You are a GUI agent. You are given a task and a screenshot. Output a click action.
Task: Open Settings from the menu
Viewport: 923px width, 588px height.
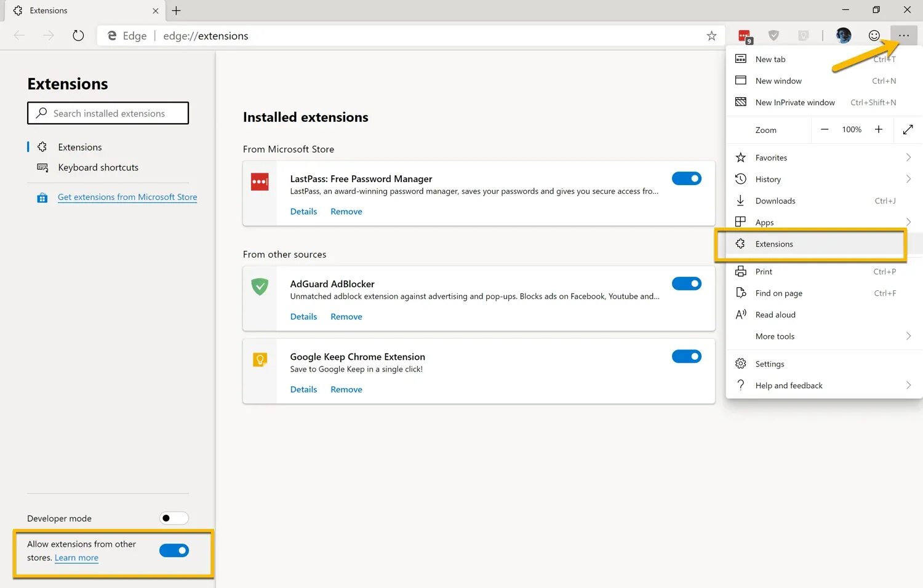tap(823, 364)
